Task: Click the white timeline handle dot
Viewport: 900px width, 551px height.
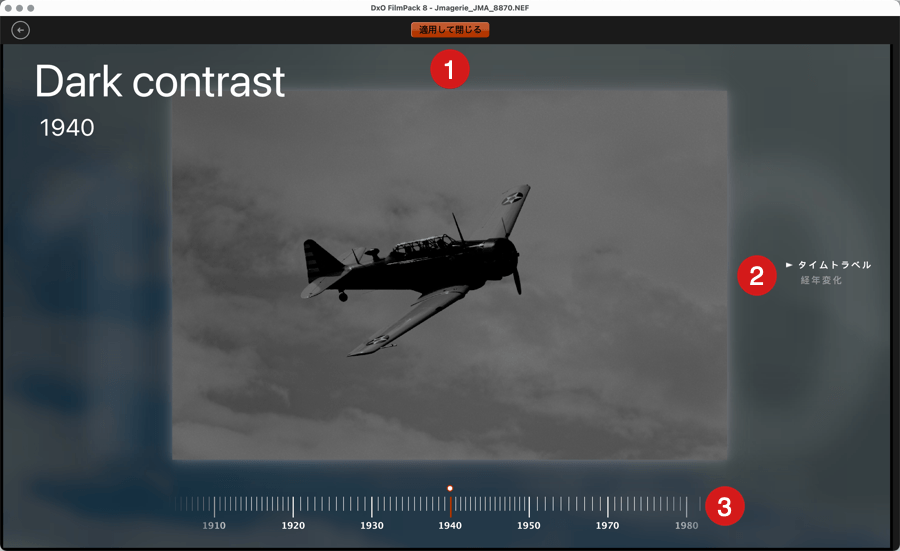Action: pos(450,488)
